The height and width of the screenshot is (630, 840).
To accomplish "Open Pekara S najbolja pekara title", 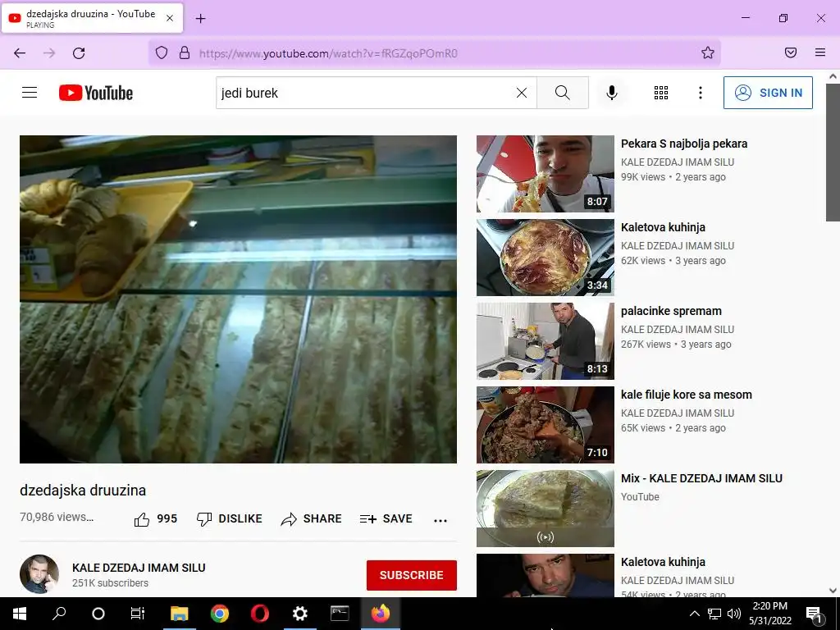I will (683, 144).
